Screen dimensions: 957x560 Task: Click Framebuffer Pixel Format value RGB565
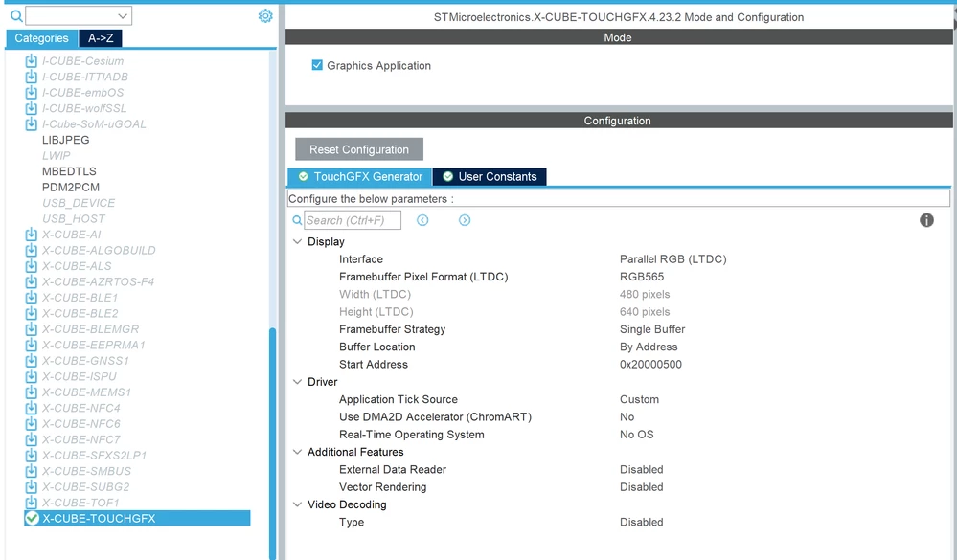pos(642,277)
